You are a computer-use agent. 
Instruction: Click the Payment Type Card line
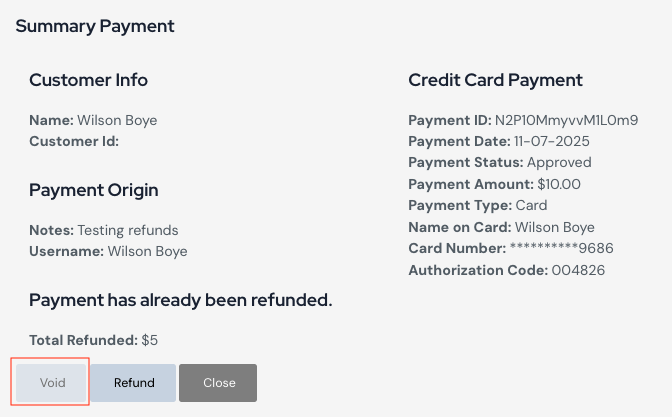477,205
